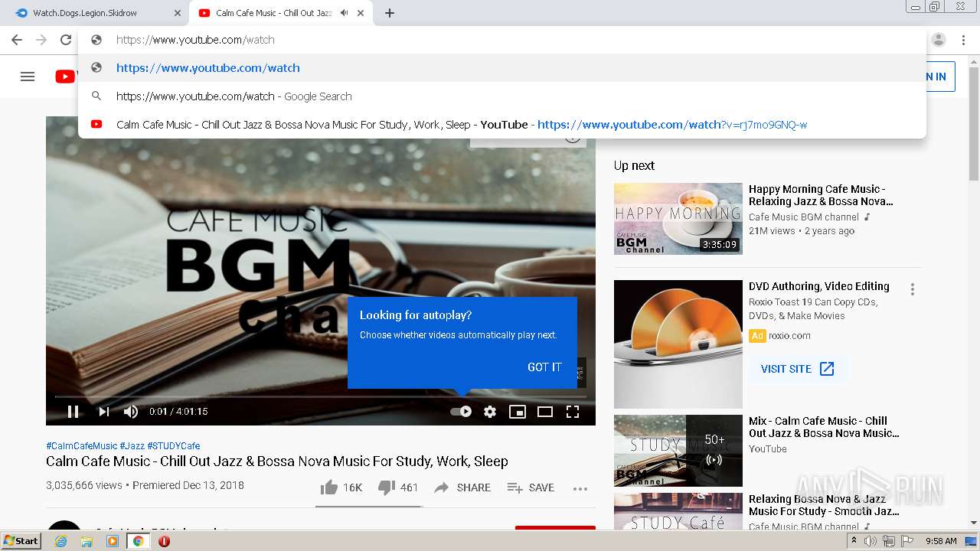Open roxio.com ad link
980x551 pixels.
click(789, 335)
